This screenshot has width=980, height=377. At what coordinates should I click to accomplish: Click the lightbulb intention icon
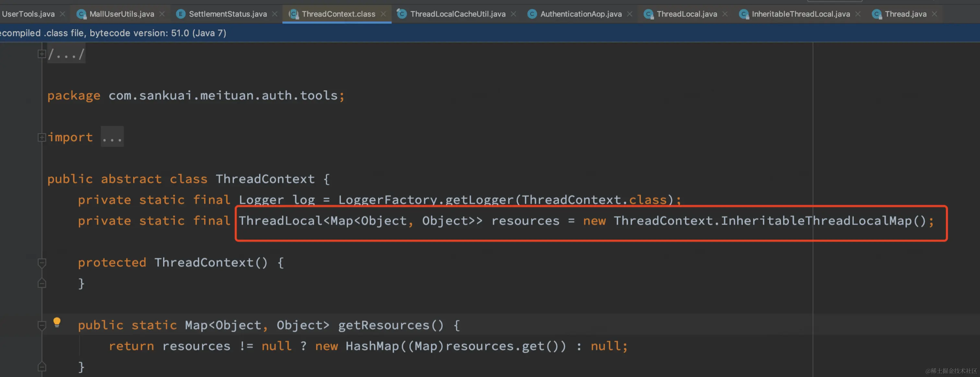coord(57,322)
